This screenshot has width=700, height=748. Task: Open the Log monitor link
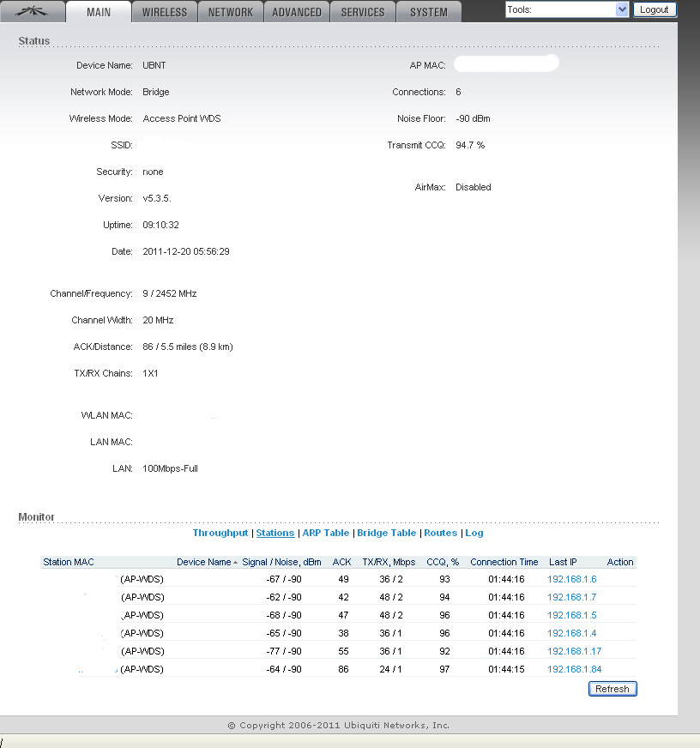coord(474,533)
